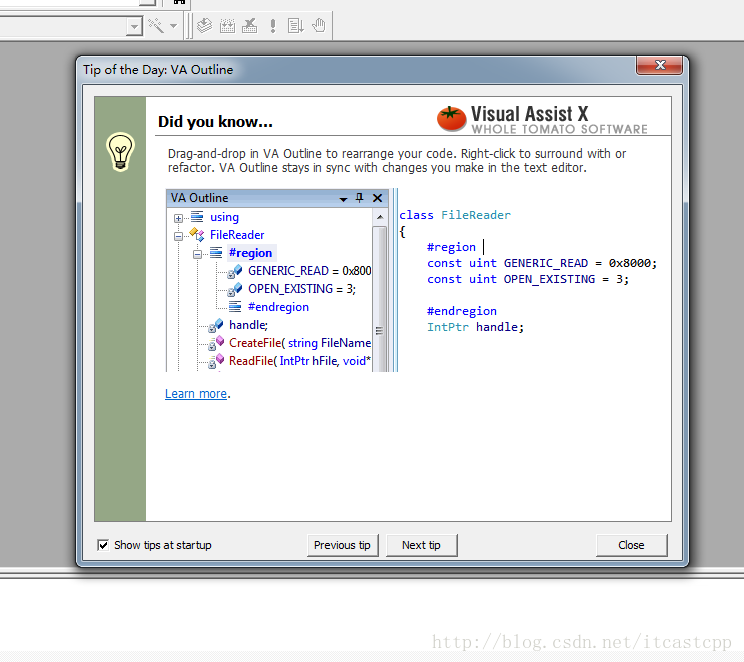Click the CreateFile method icon
Screen dimensions: 744x662
pos(216,343)
